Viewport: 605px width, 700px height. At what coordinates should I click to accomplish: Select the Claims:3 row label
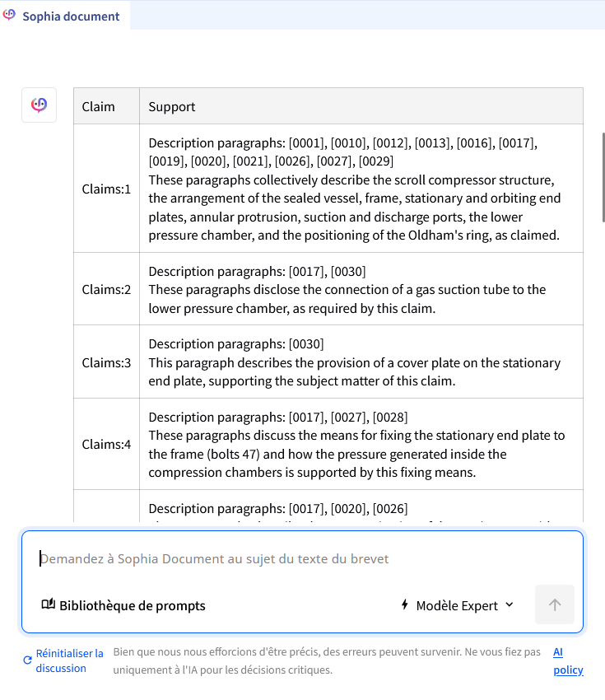point(106,362)
